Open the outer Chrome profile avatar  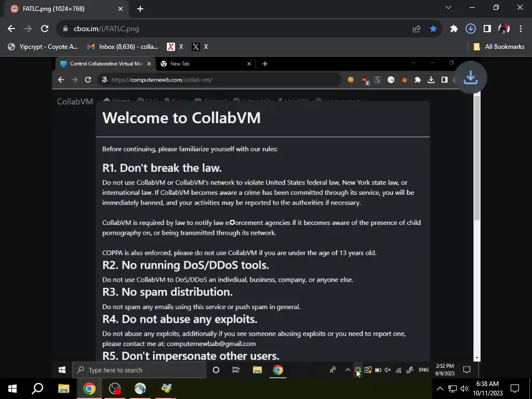pyautogui.click(x=504, y=29)
